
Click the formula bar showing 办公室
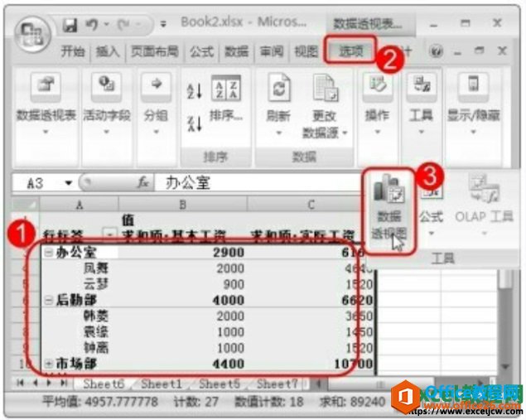pos(257,183)
